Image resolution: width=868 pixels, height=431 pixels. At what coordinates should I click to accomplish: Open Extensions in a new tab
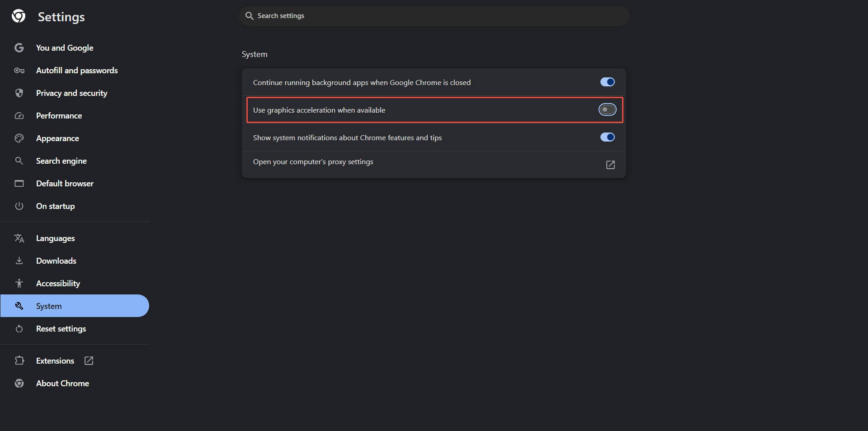[89, 360]
